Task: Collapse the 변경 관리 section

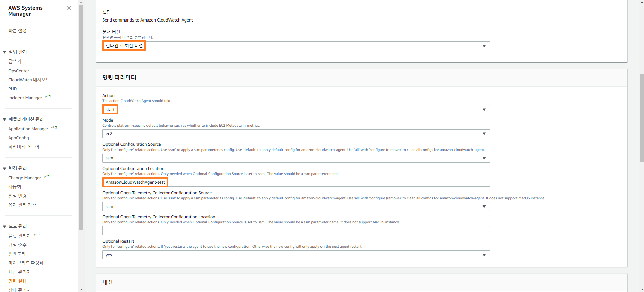Action: coord(5,168)
